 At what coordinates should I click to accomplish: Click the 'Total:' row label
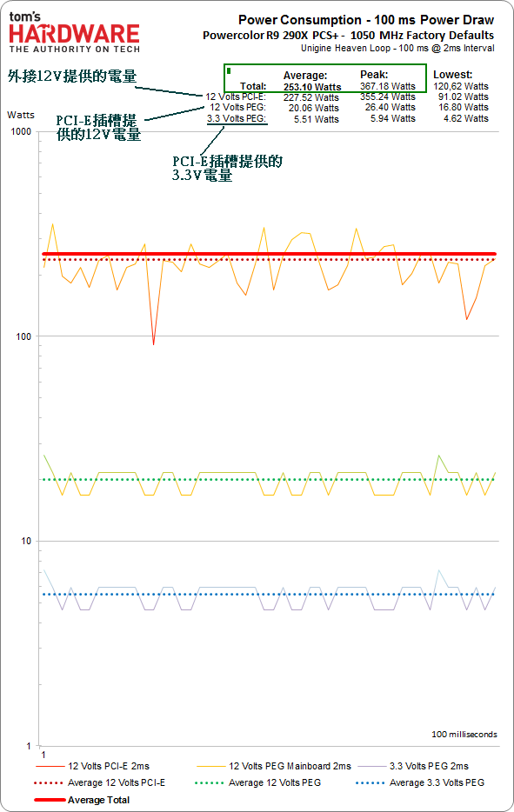tap(253, 86)
